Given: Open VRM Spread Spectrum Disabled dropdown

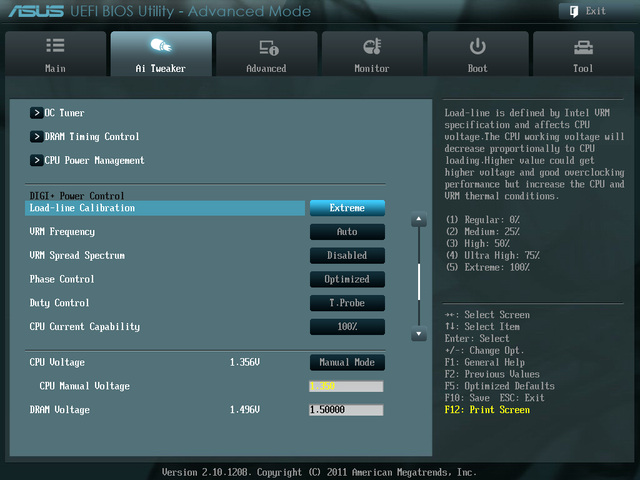Looking at the screenshot, I should (347, 256).
